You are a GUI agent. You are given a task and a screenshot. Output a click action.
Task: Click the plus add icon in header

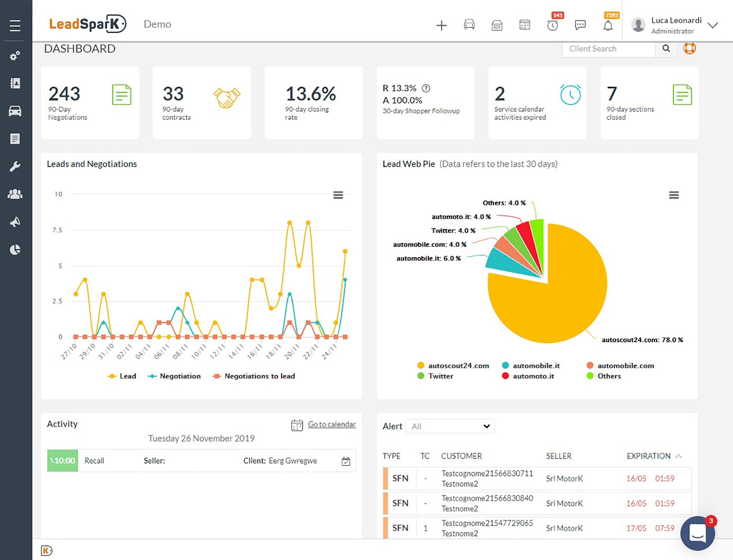(x=441, y=26)
